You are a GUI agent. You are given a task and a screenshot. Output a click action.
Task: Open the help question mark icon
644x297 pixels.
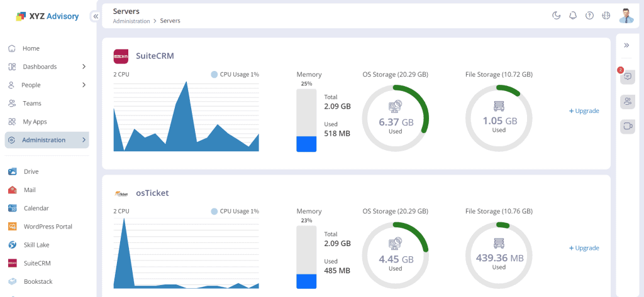589,16
